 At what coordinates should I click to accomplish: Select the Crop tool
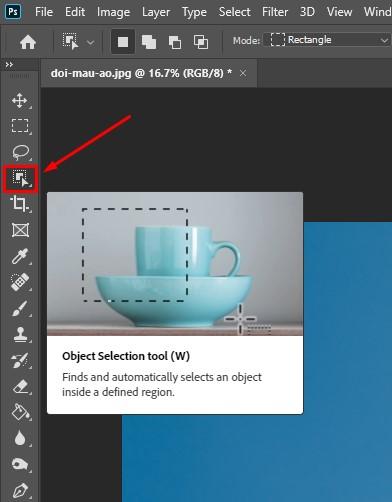click(19, 204)
